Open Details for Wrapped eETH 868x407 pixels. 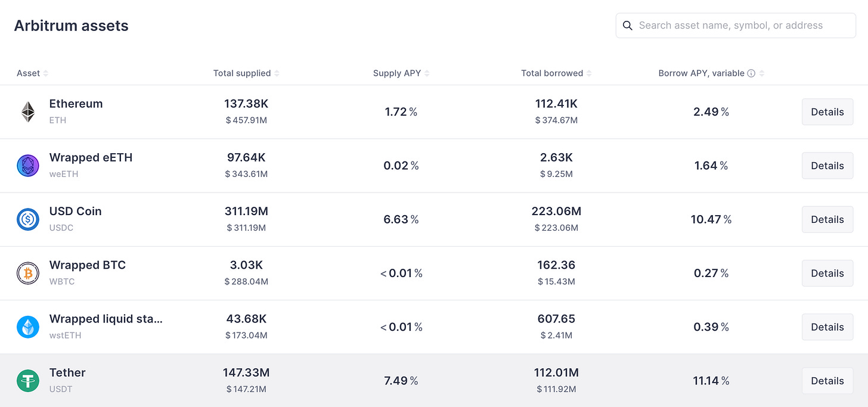(827, 166)
